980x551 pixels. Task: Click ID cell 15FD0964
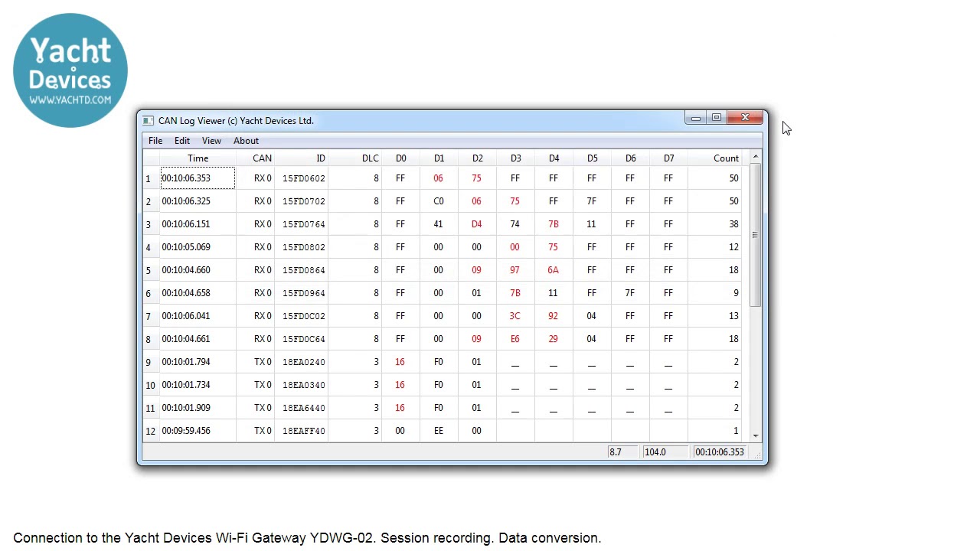pos(301,293)
